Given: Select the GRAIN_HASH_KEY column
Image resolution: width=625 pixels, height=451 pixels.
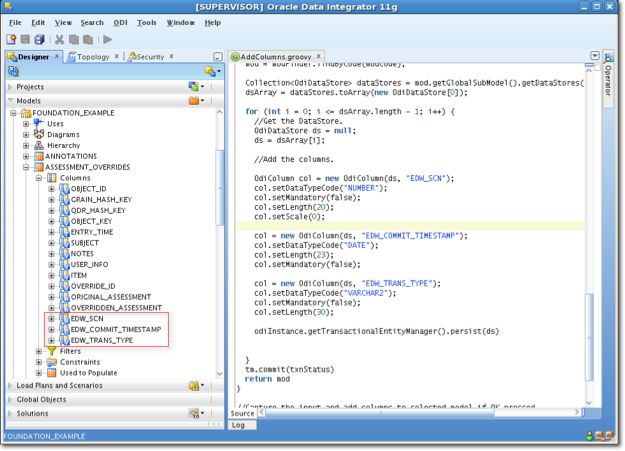Looking at the screenshot, I should [101, 199].
